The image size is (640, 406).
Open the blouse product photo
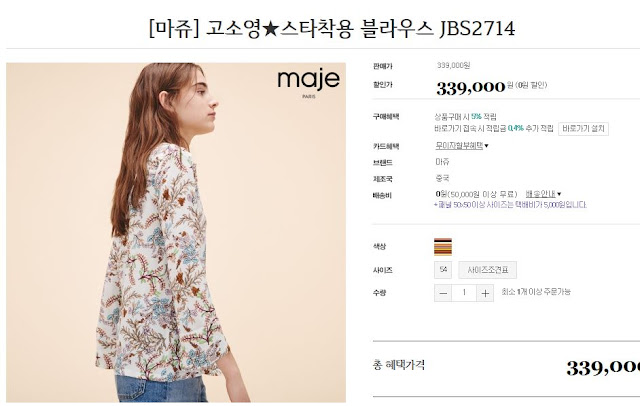coord(176,233)
